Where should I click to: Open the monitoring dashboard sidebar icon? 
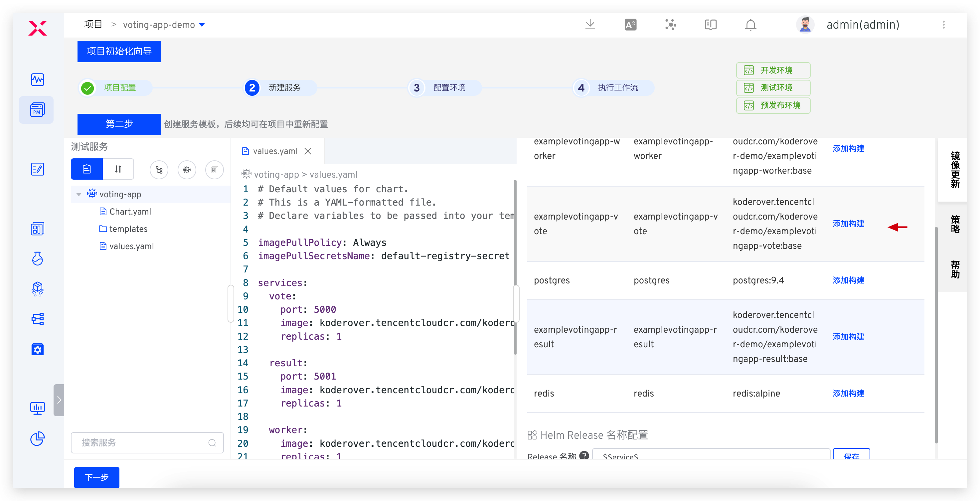37,80
